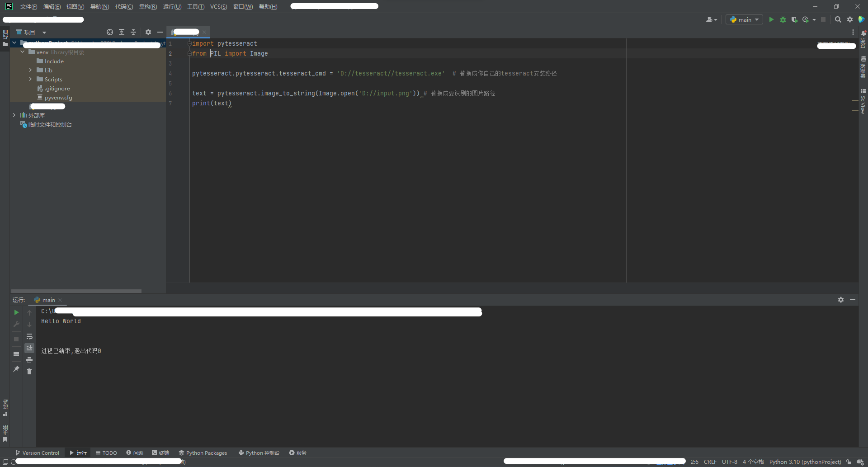Open project view mode dropdown arrow
This screenshot has height=467, width=868.
44,33
